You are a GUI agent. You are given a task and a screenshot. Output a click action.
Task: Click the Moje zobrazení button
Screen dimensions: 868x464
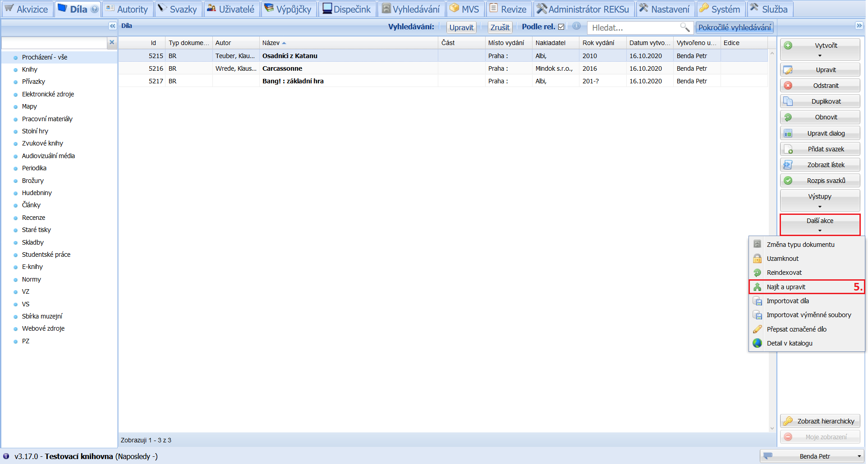pos(820,437)
